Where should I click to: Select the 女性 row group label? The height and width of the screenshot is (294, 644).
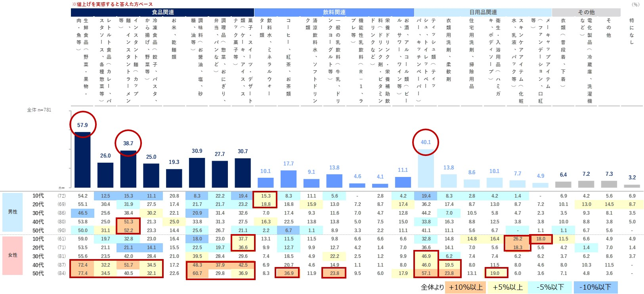[13, 255]
